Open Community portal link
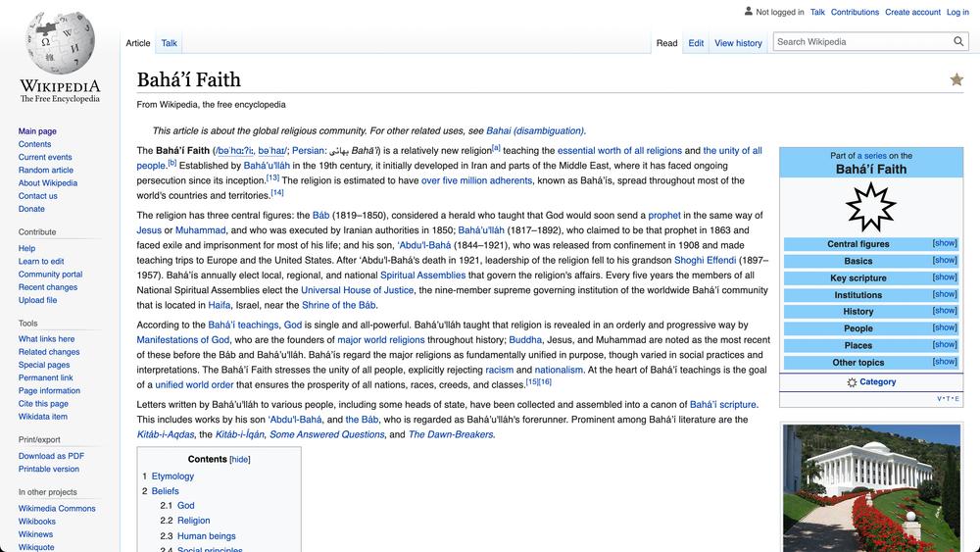Image resolution: width=980 pixels, height=552 pixels. point(51,275)
